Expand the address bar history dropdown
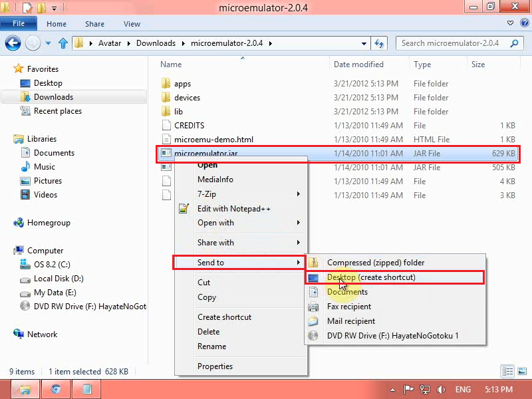The width and height of the screenshot is (532, 399). pos(364,43)
